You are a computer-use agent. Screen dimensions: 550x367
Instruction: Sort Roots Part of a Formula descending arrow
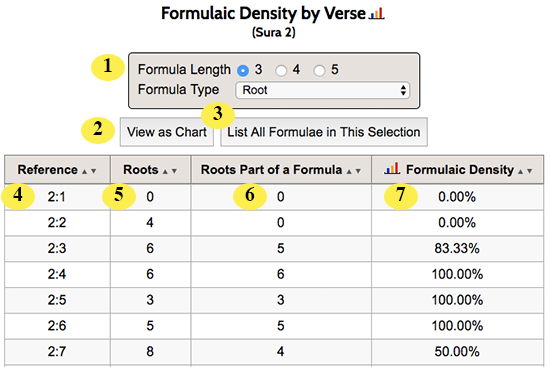[x=358, y=171]
